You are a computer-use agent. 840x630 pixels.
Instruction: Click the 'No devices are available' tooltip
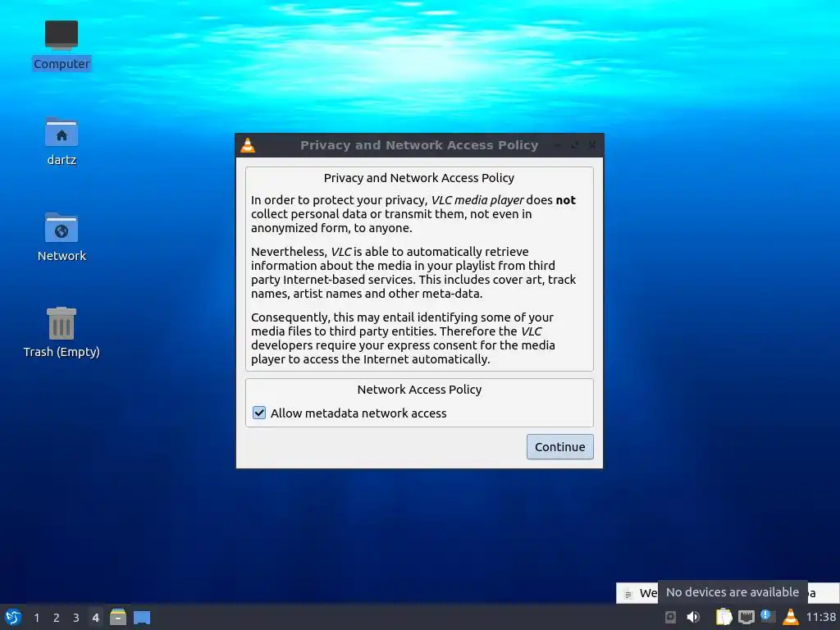pos(733,592)
